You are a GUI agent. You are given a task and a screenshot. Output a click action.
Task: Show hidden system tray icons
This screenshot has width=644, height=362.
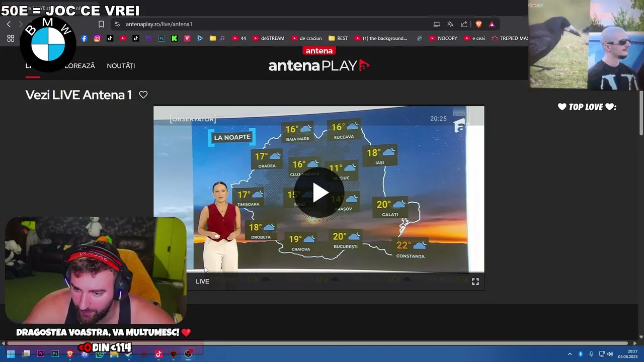[x=570, y=354]
